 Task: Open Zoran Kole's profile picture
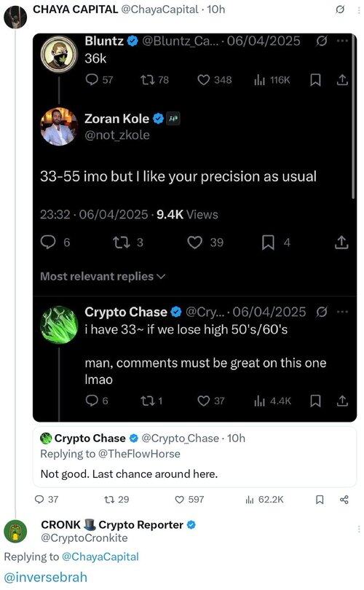(x=59, y=127)
